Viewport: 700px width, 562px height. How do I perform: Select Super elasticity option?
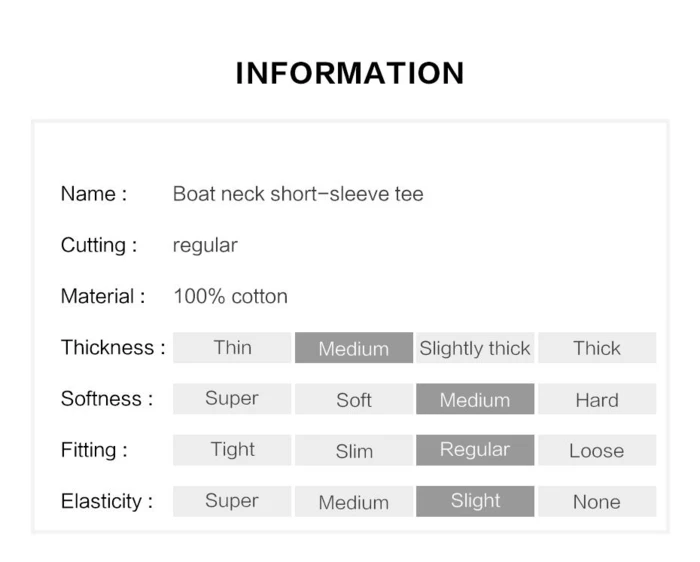(x=232, y=501)
